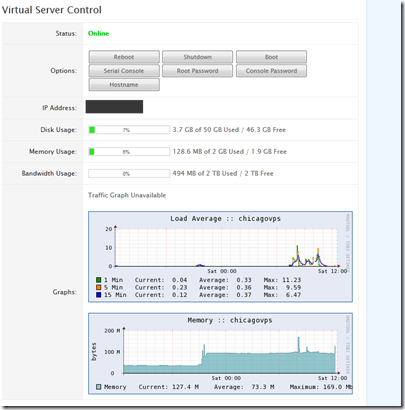Image resolution: width=405 pixels, height=410 pixels.
Task: Click the Memory Usage progress bar
Action: click(129, 152)
